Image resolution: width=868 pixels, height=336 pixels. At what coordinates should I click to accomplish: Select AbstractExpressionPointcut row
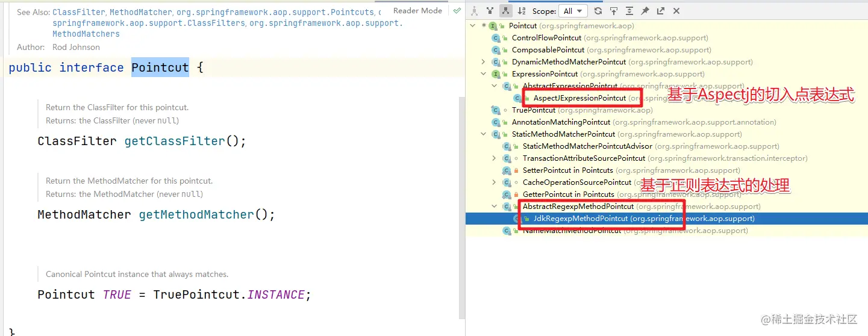[x=667, y=86]
